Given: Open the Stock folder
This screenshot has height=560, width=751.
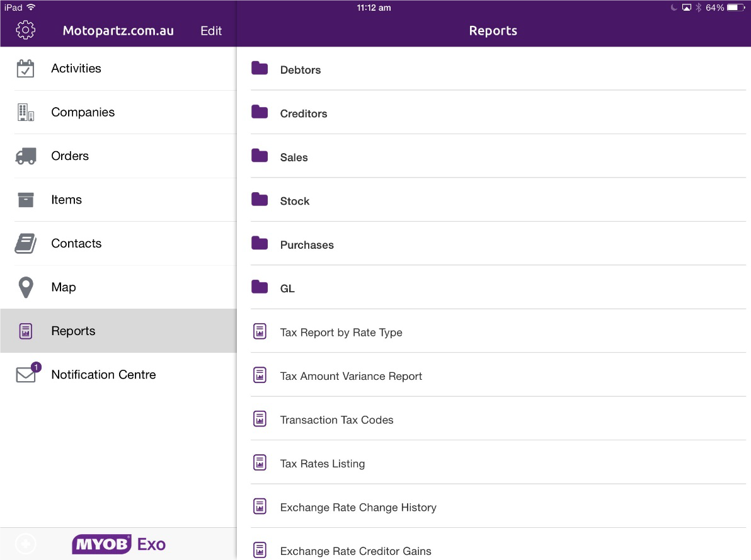Looking at the screenshot, I should tap(294, 201).
